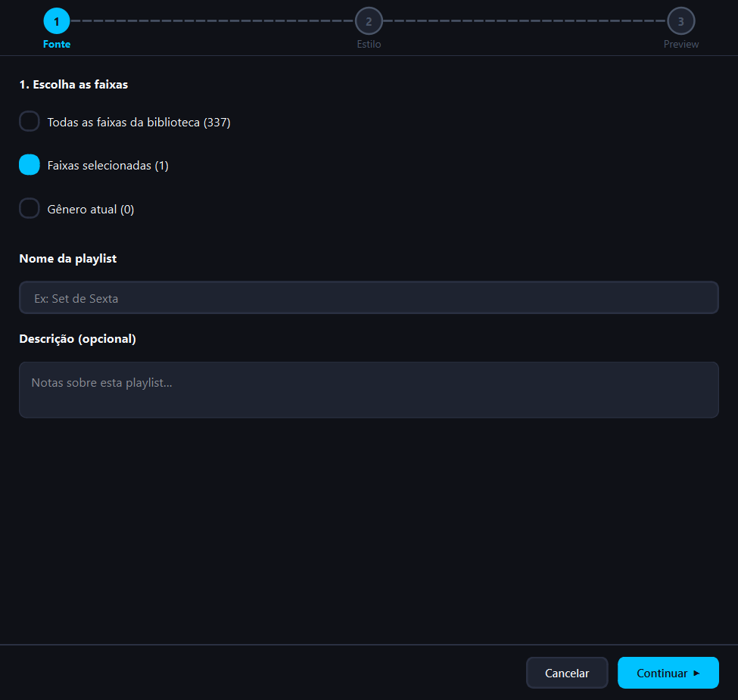Click the '1. Escolha as faixas' heading
Screen dimensions: 738x700
tap(73, 85)
